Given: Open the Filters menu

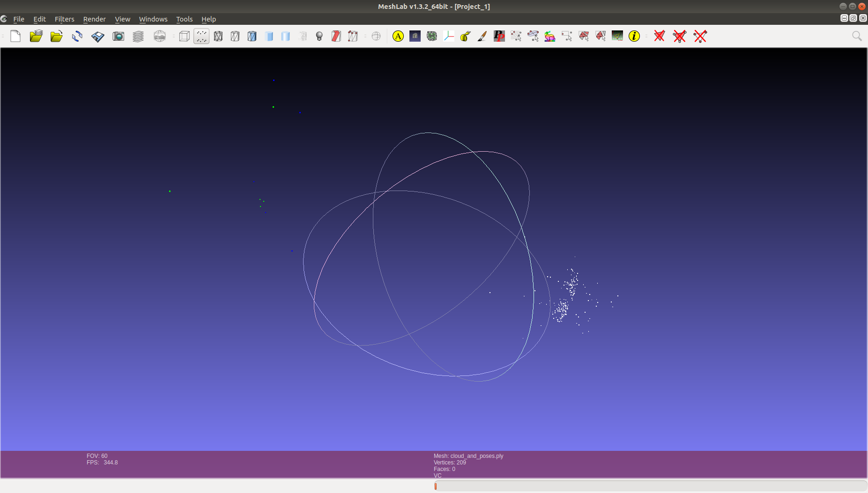Looking at the screenshot, I should [x=65, y=19].
